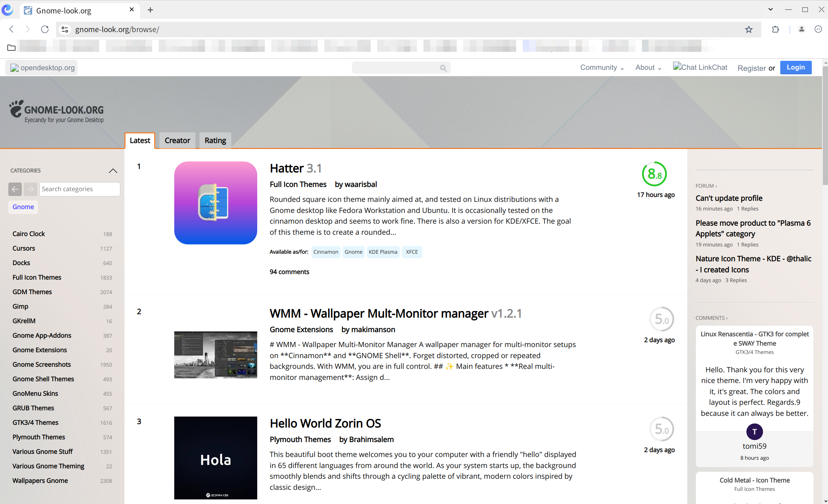Open tomi59's avatar icon
The width and height of the screenshot is (828, 504).
click(754, 431)
